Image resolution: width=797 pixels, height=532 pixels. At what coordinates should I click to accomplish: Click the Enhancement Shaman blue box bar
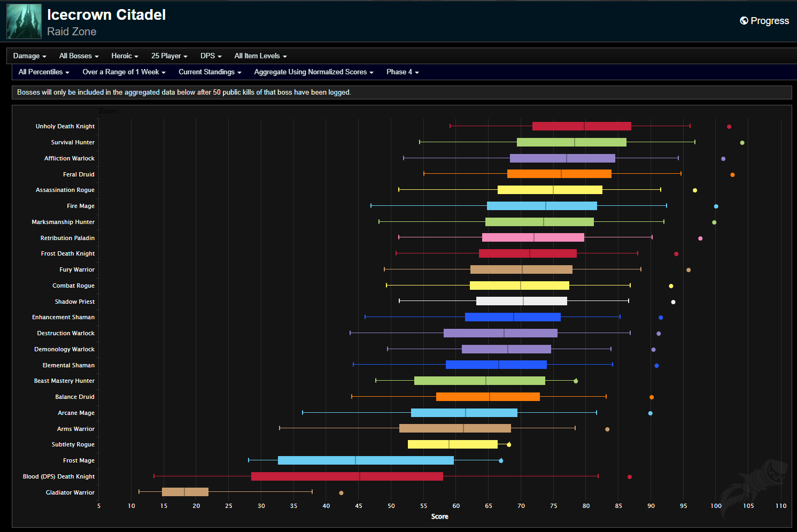point(513,317)
